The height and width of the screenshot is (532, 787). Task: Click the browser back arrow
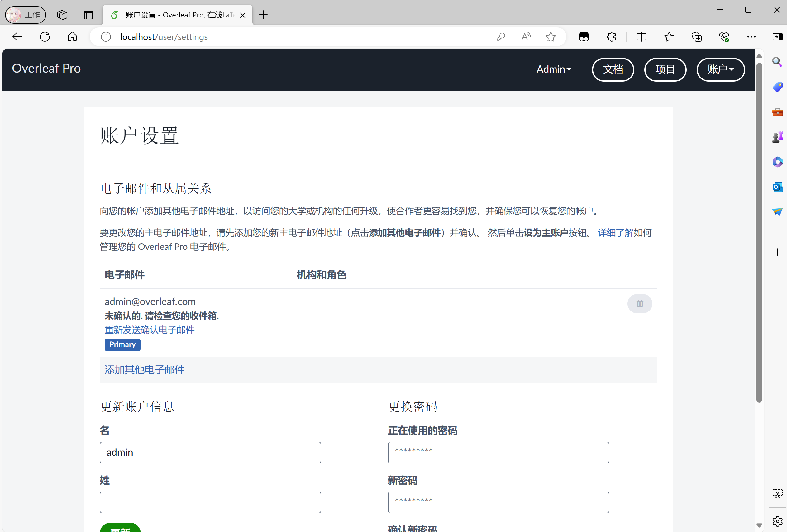click(x=17, y=36)
